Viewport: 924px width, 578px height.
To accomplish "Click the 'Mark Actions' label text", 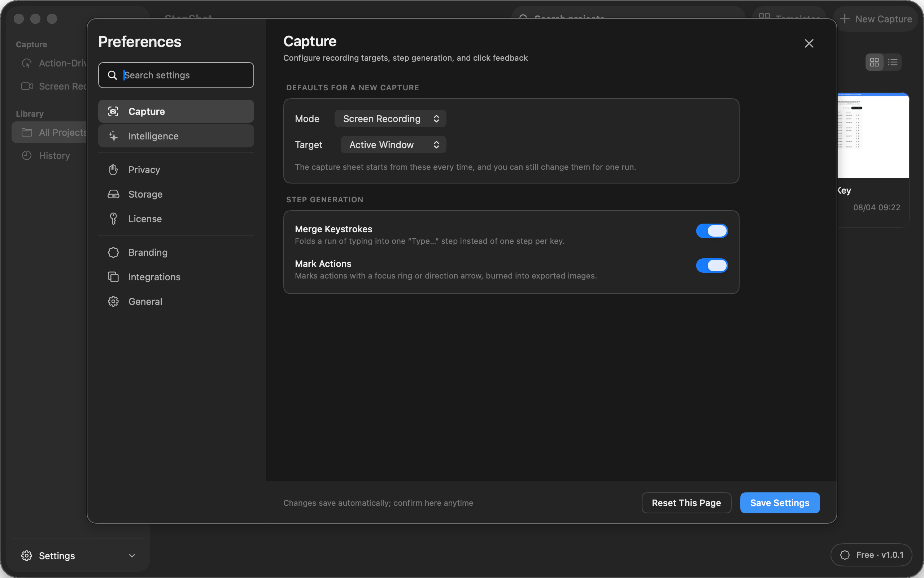I will (323, 264).
